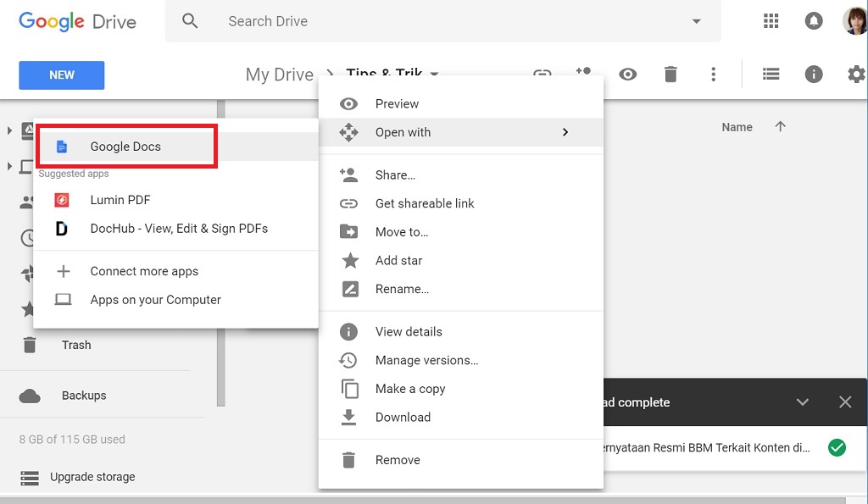Click the Rename pencil icon
Viewport: 868px width, 504px height.
350,289
